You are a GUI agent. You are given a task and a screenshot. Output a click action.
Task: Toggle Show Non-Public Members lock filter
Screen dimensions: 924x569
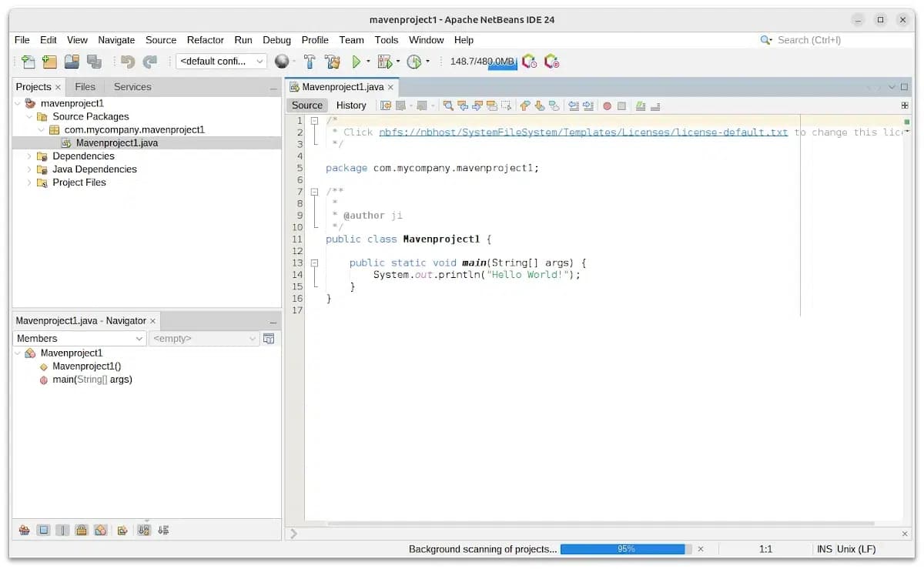(82, 530)
